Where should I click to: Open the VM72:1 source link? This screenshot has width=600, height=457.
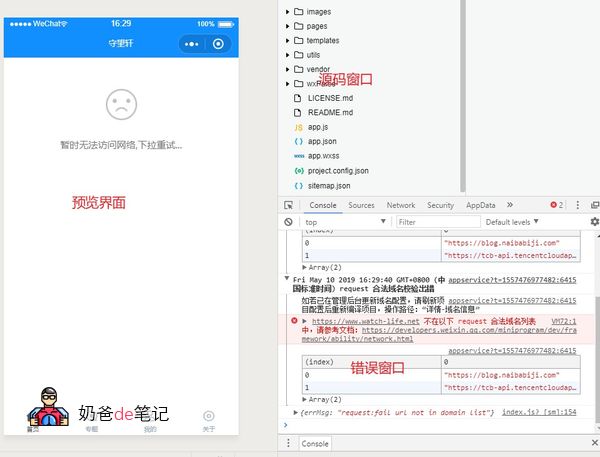(564, 321)
